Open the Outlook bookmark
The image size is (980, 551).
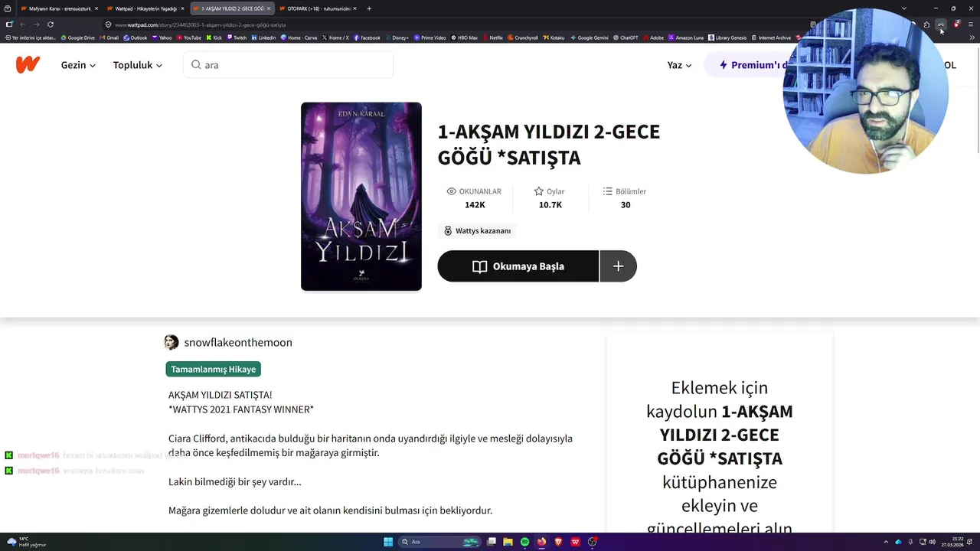tap(136, 37)
